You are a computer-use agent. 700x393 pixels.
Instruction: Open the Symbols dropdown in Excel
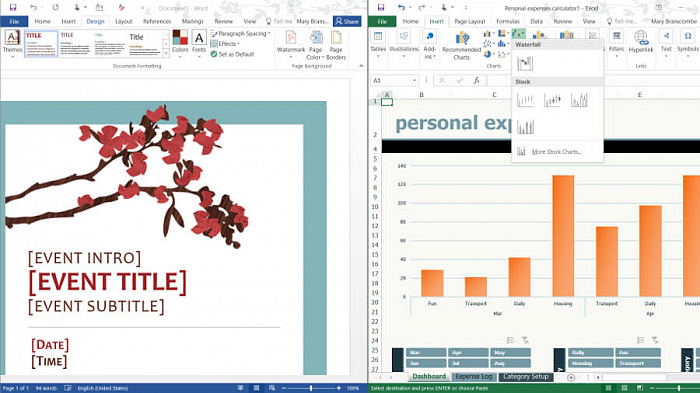[x=688, y=44]
